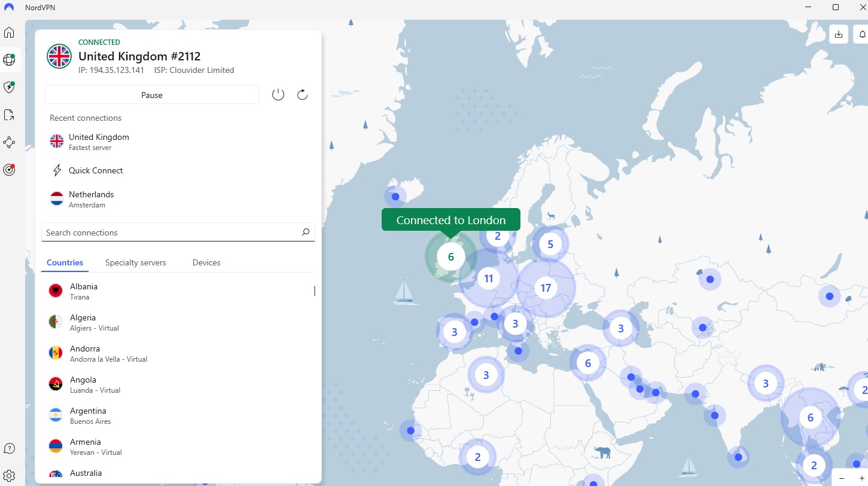Select Netherlands Amsterdam recent connection
Screen dimensions: 868x486
[x=178, y=199]
